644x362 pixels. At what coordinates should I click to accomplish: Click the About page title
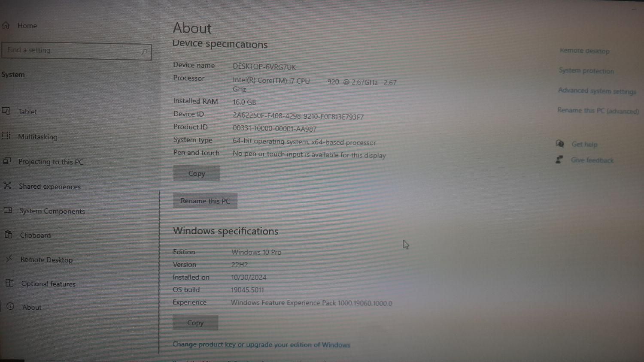(x=192, y=28)
